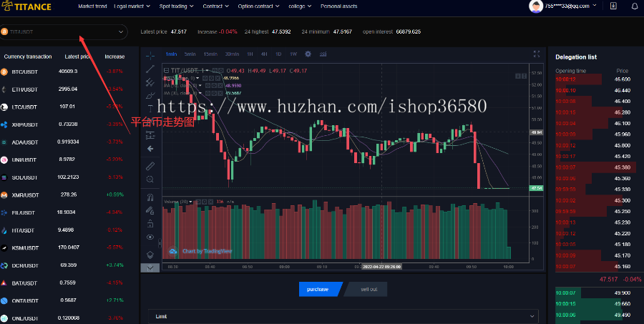
Task: Expand the Volume (20) indicator menu
Action: [x=190, y=202]
